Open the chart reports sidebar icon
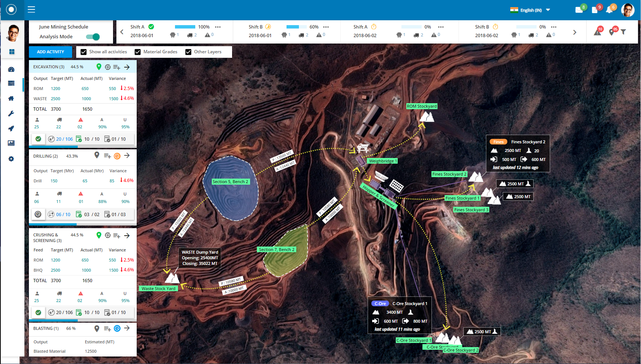Image resolution: width=641 pixels, height=364 pixels. 11,143
